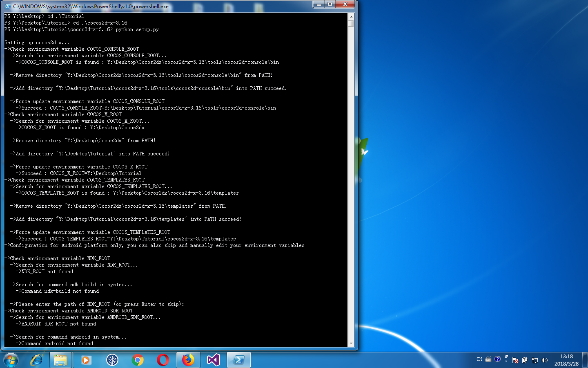Launch Internet Explorer from the taskbar
This screenshot has height=368, width=588.
[37, 360]
